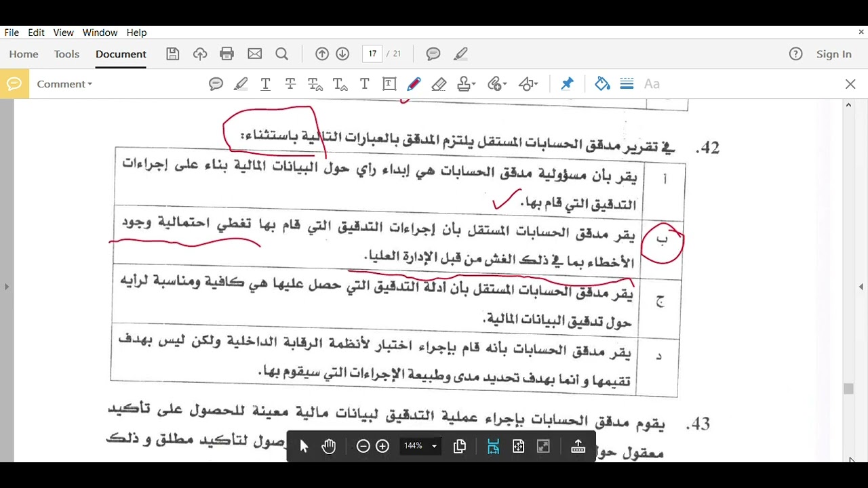Open the paint bucket color picker
The image size is (868, 488).
click(602, 84)
